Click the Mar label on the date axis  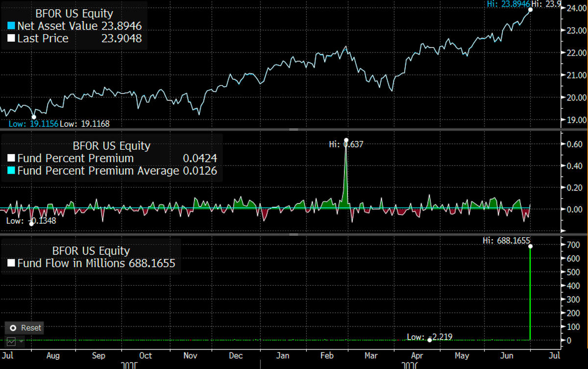pos(371,356)
